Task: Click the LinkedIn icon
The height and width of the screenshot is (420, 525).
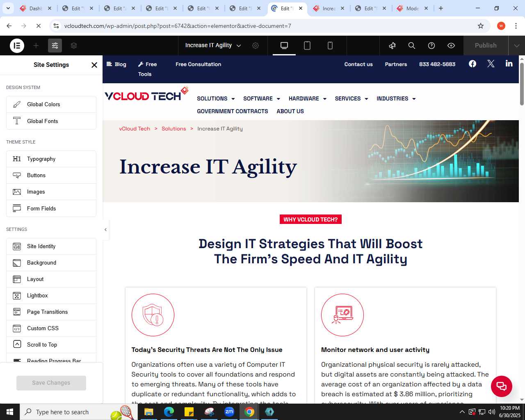Action: tap(509, 63)
